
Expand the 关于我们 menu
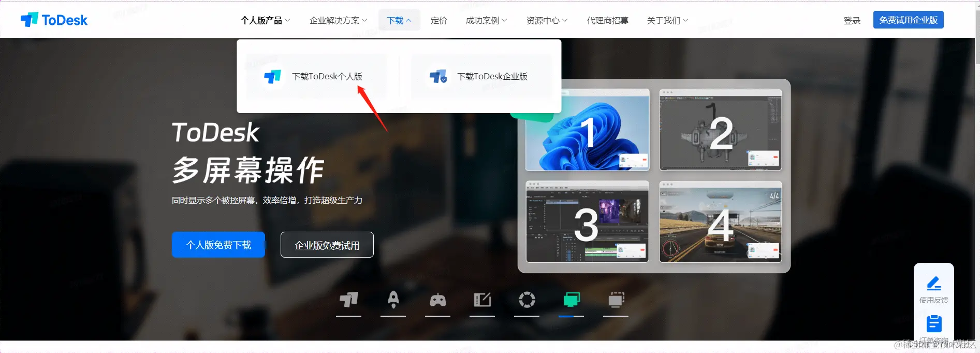coord(667,20)
